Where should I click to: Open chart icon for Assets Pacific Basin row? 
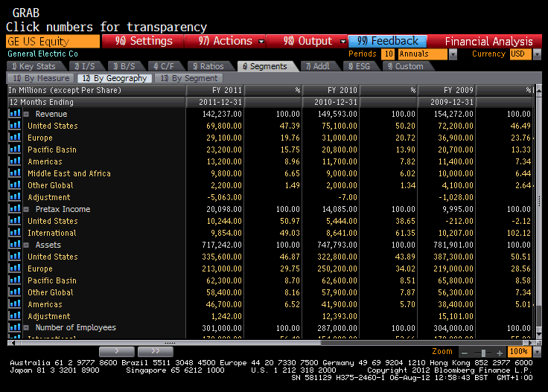tap(15, 280)
